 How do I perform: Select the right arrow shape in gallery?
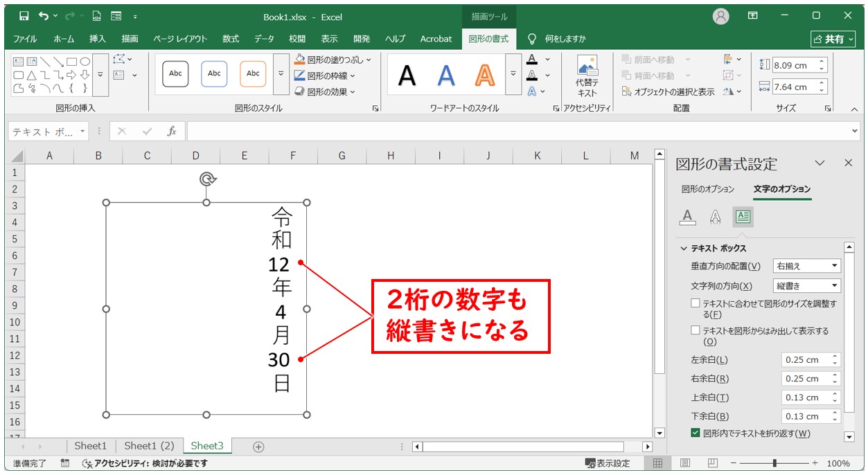[x=71, y=75]
